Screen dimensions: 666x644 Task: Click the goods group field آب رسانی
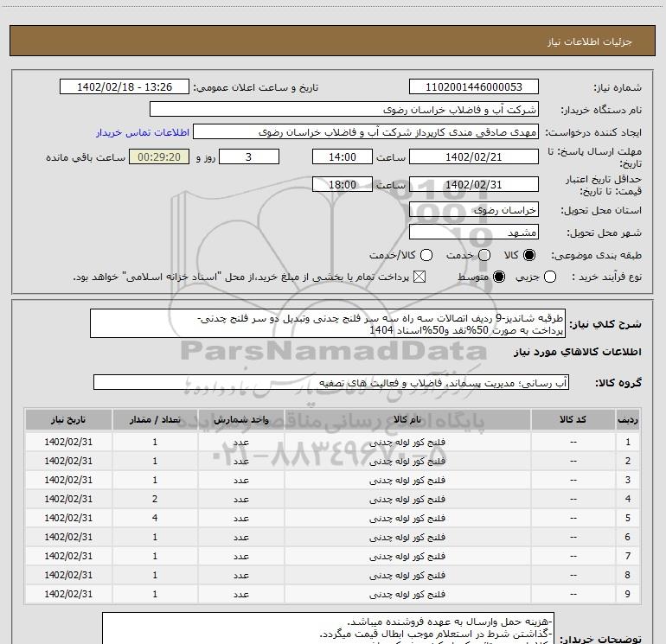[x=331, y=382]
